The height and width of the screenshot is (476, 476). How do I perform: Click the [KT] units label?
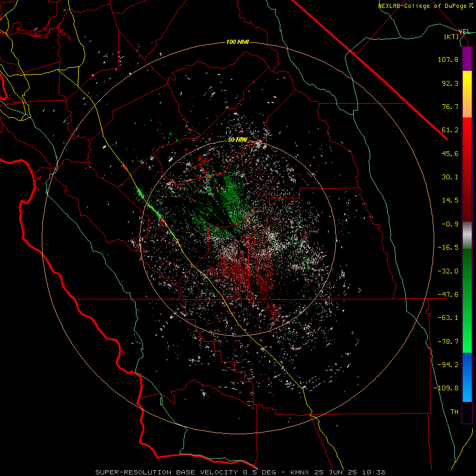pyautogui.click(x=452, y=36)
